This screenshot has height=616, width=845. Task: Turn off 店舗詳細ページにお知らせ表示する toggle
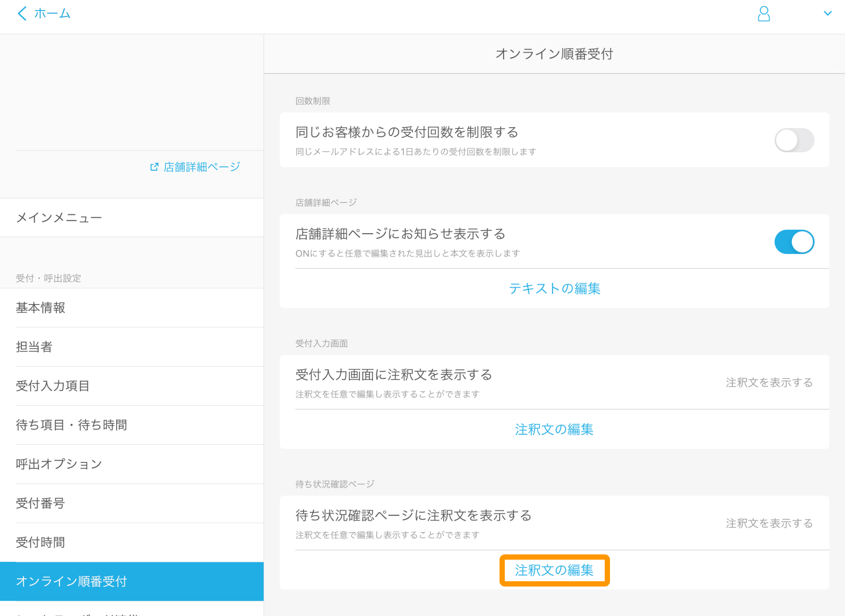click(794, 242)
